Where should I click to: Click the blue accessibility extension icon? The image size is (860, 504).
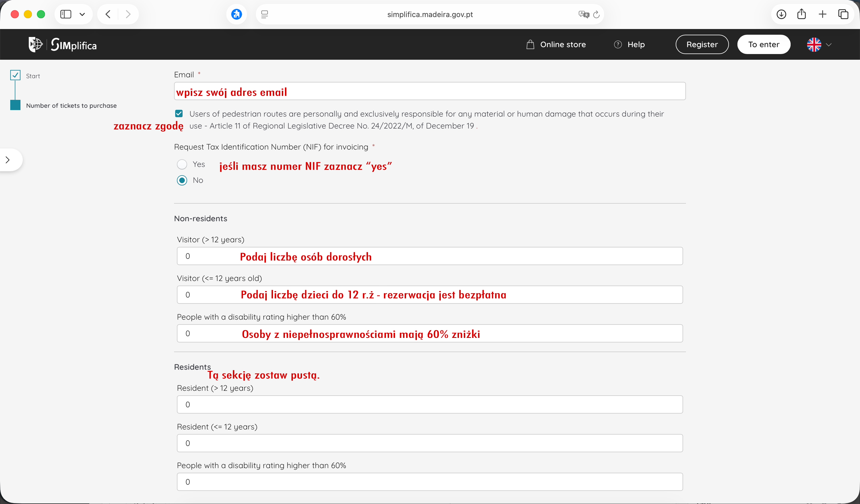(237, 14)
